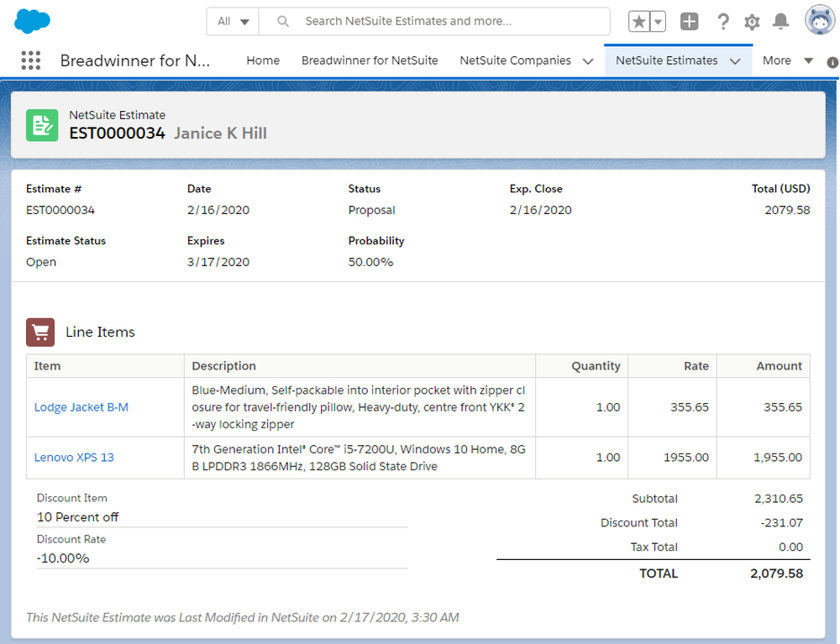Click the Subtotal value 2,310.65
840x644 pixels.
779,499
